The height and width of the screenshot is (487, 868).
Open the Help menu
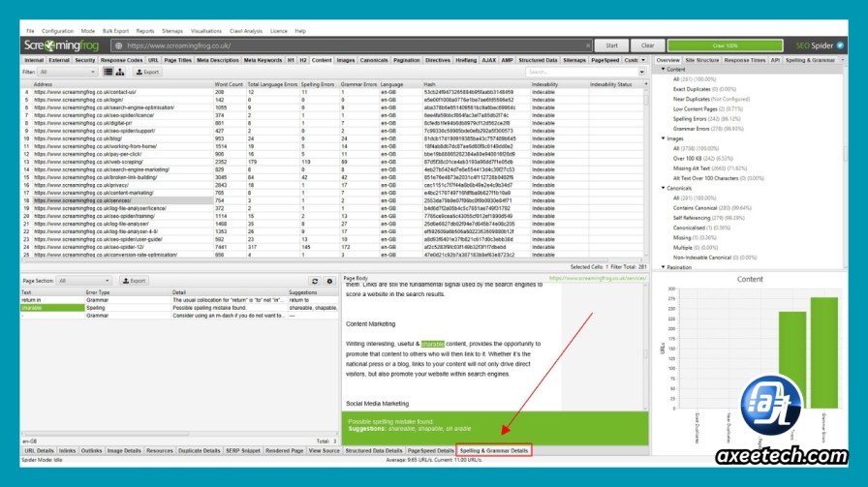pos(300,31)
